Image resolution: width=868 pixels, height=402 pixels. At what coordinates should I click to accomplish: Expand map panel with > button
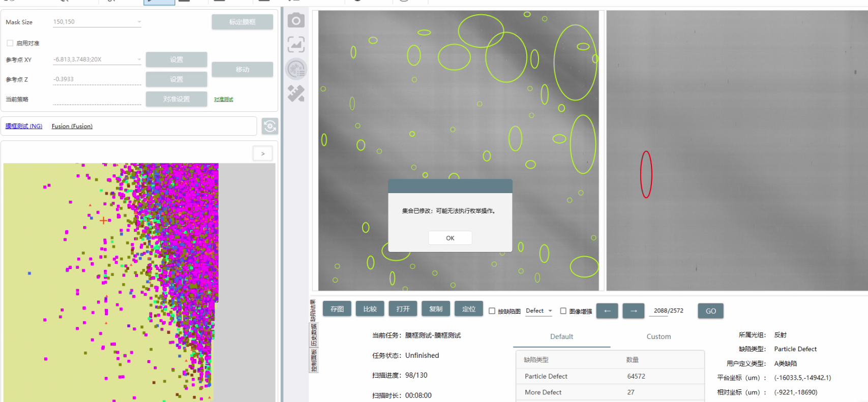point(263,153)
